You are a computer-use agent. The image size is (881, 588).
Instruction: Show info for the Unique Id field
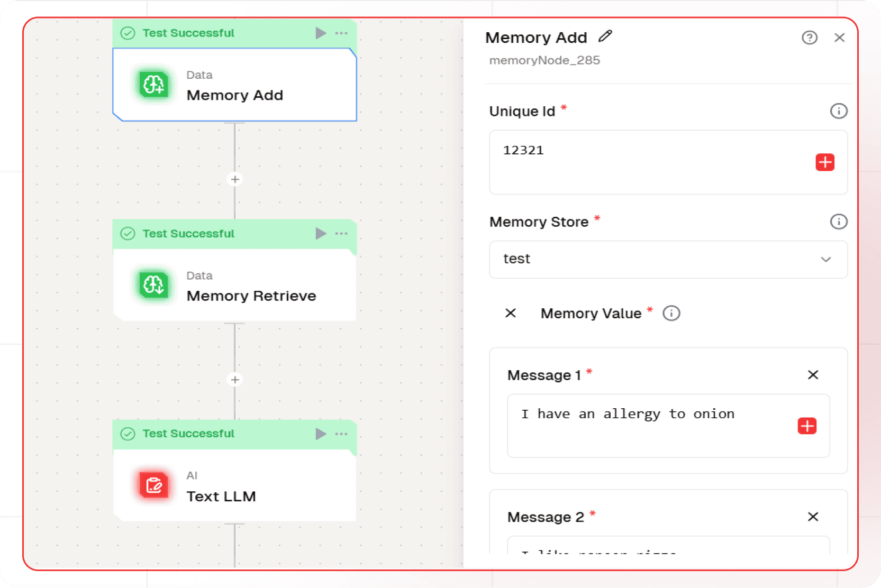[x=839, y=111]
